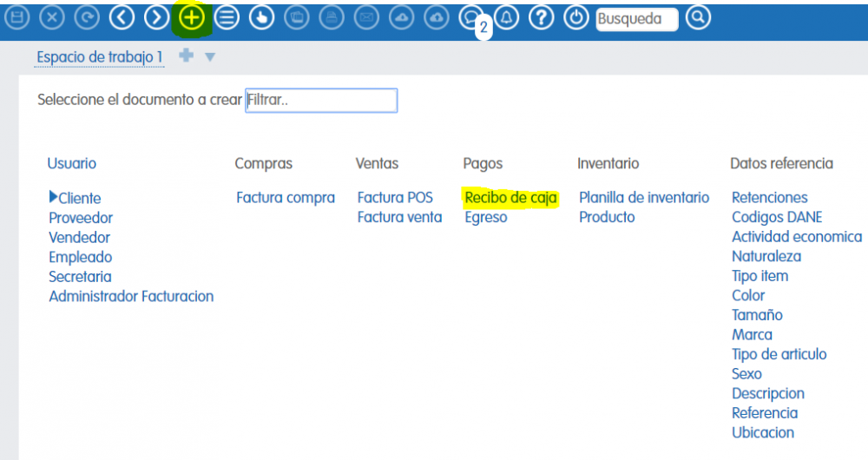Open the Marca link
868x460 pixels.
pyautogui.click(x=753, y=334)
